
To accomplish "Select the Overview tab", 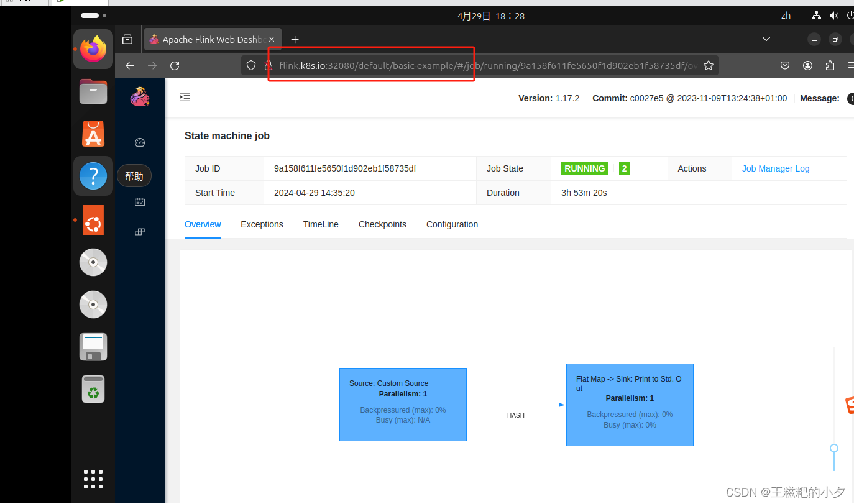I will point(203,224).
